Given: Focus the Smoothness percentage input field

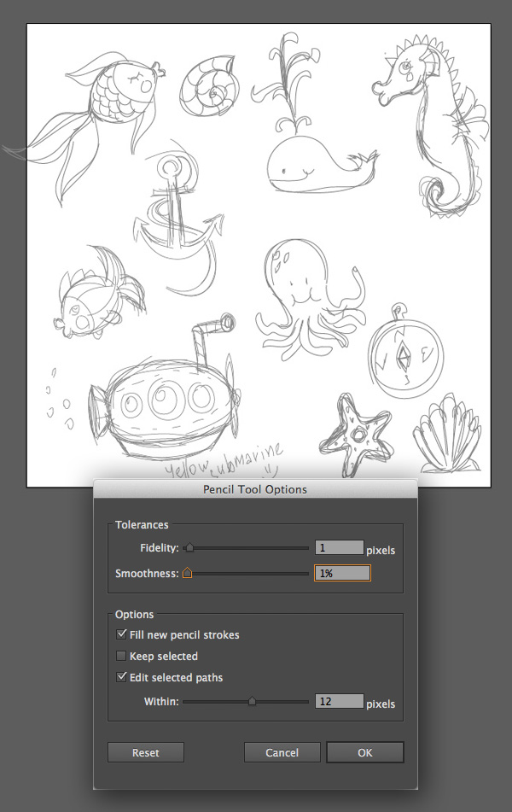Looking at the screenshot, I should point(342,574).
